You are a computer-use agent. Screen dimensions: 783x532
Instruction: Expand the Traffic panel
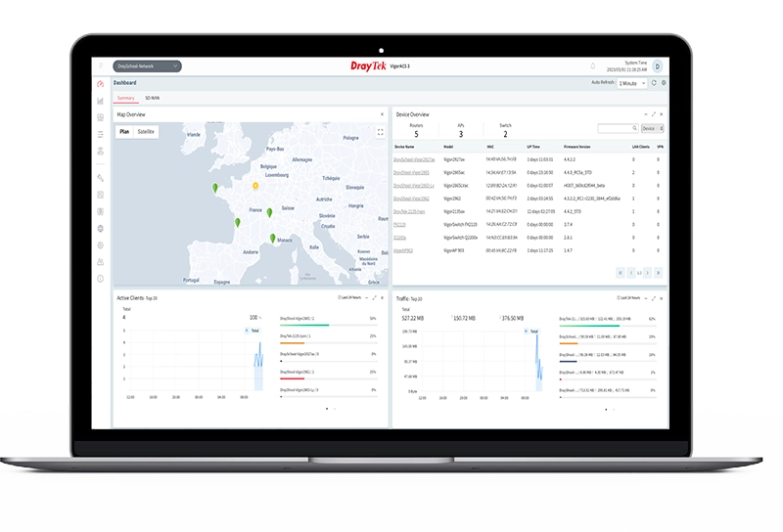(653, 298)
